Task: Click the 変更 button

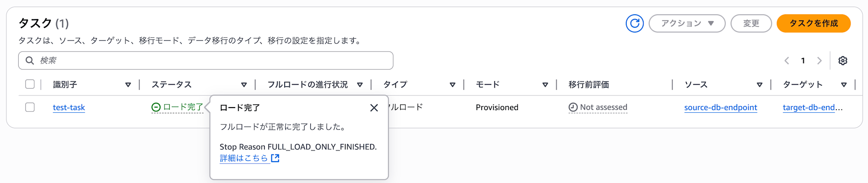Action: (x=751, y=23)
